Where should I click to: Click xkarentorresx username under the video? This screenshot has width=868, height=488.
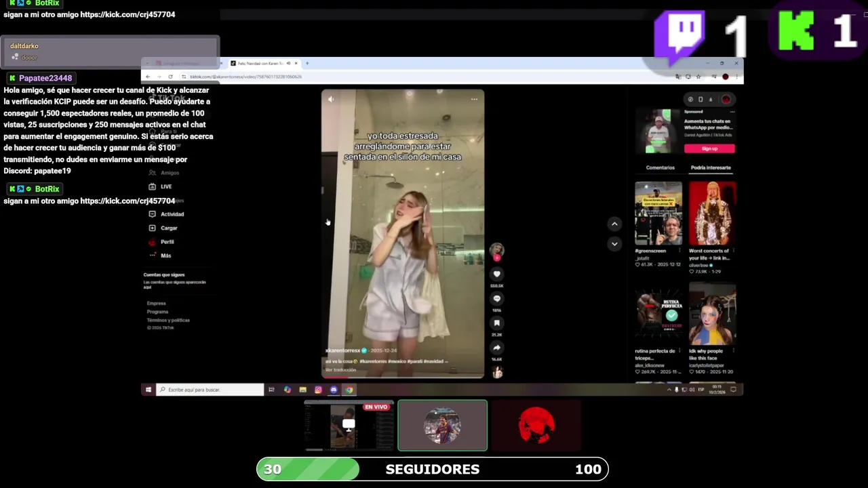tap(343, 350)
